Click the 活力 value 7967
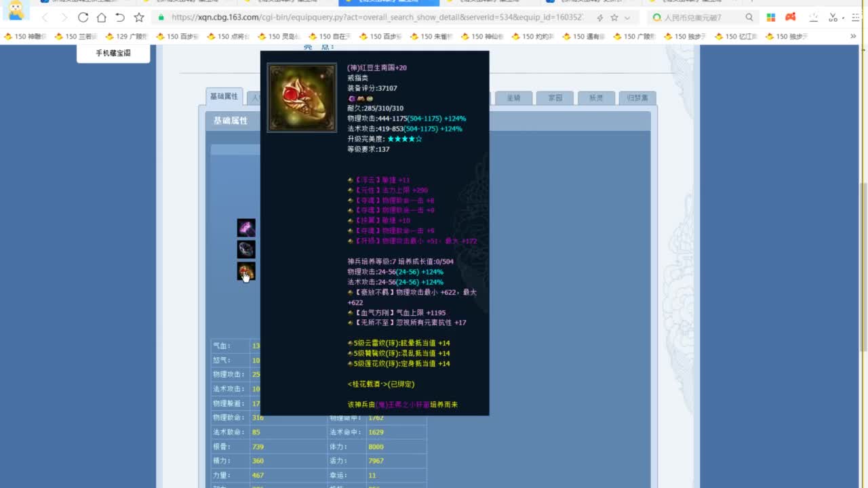 click(376, 462)
